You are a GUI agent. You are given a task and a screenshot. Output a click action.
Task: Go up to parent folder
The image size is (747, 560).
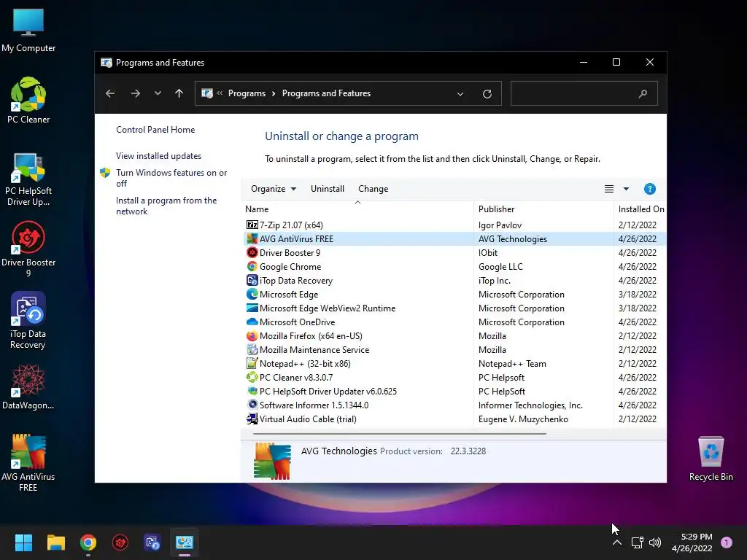coord(179,93)
